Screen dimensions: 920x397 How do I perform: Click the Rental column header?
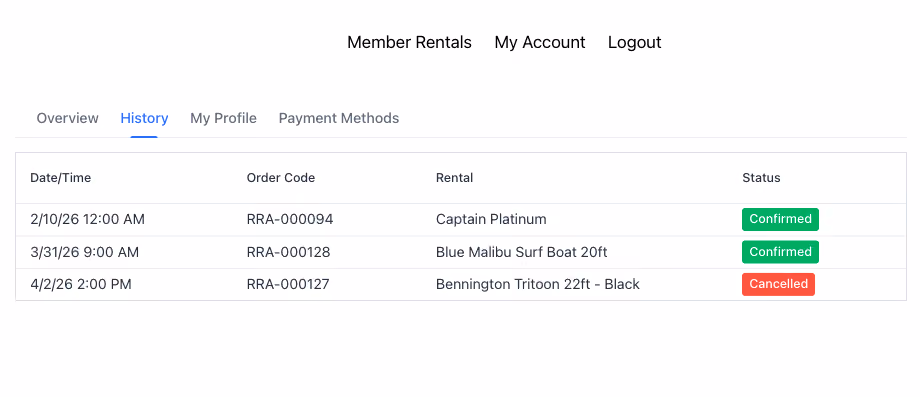454,178
